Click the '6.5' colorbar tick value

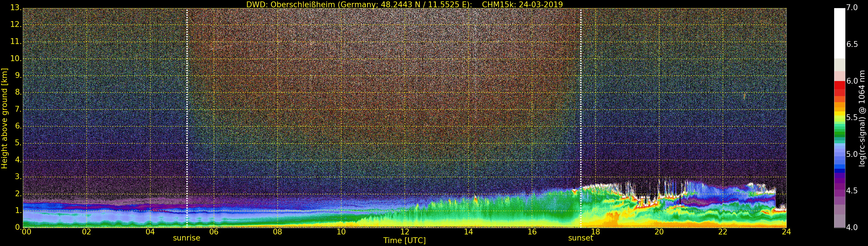click(852, 44)
